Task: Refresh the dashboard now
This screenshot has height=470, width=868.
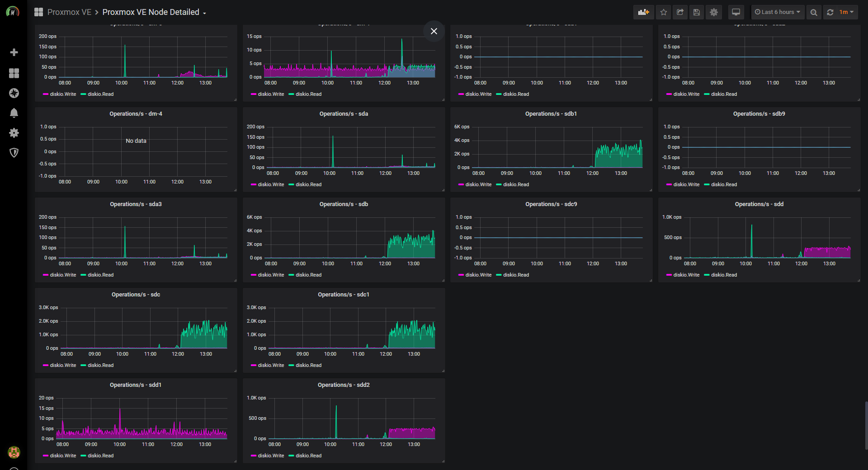Action: (x=830, y=12)
